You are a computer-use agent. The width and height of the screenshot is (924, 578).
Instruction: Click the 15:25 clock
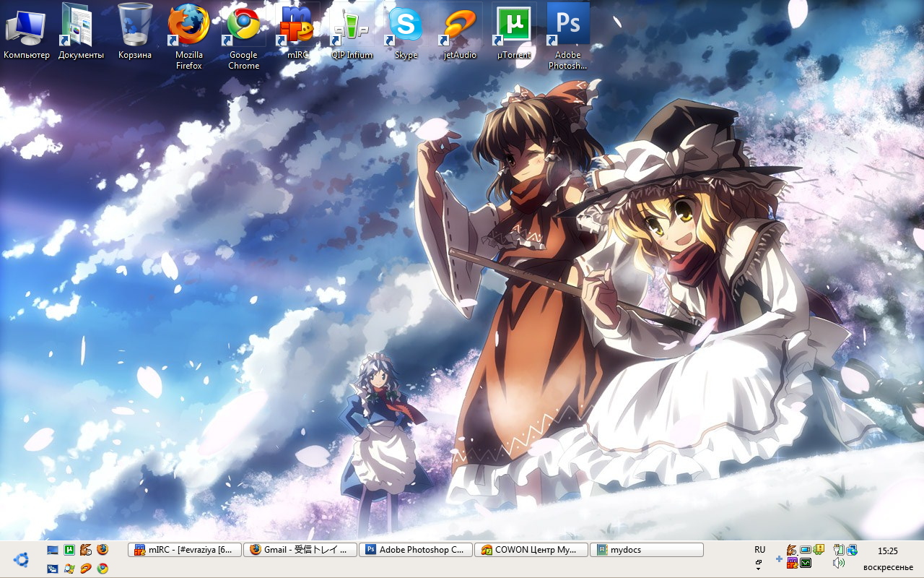[888, 551]
